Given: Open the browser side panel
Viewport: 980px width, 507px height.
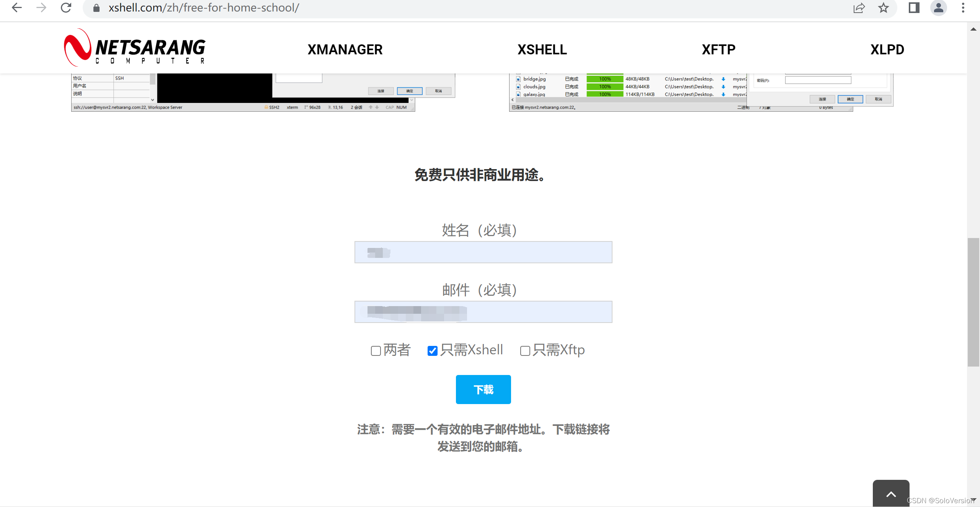Looking at the screenshot, I should [914, 8].
